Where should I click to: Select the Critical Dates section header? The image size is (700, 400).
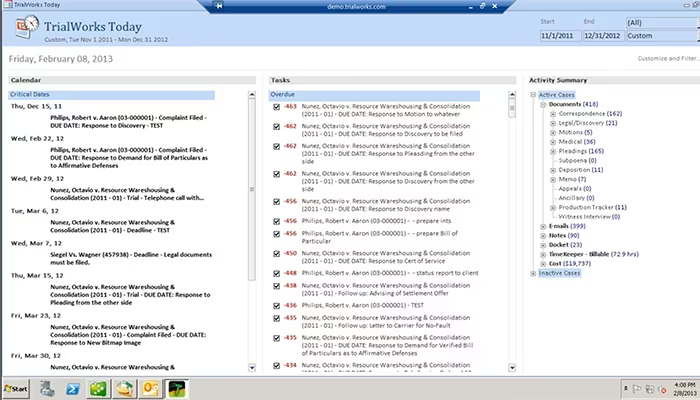112,95
